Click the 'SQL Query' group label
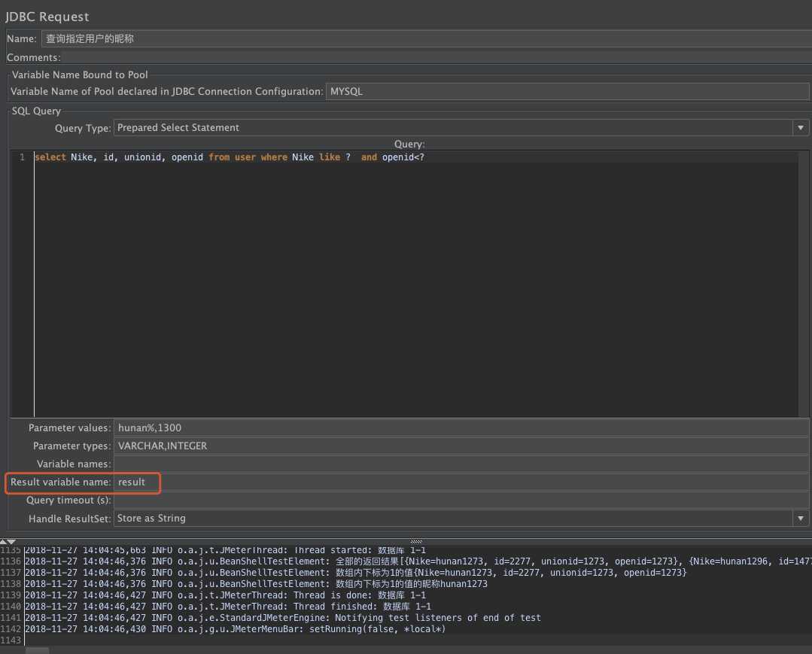Viewport: 812px width, 654px height. coord(36,111)
